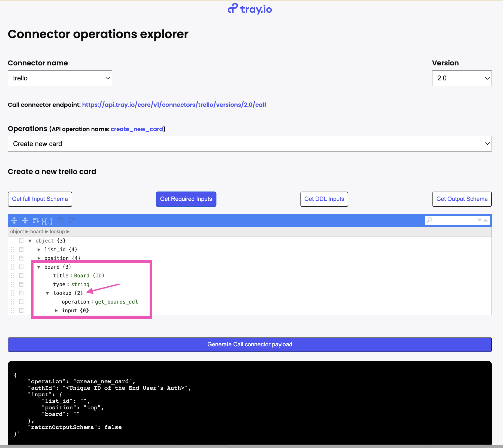
Task: Click the next-match down triangle in search
Action: pos(480,220)
